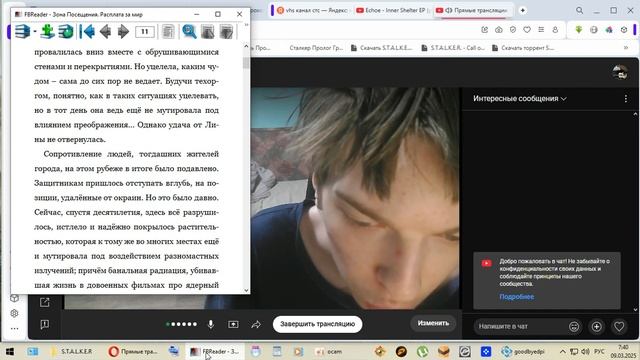Open 'Сталкер Пролог Гр...' bookmark
Screen dimensions: 640x360
tap(316, 48)
